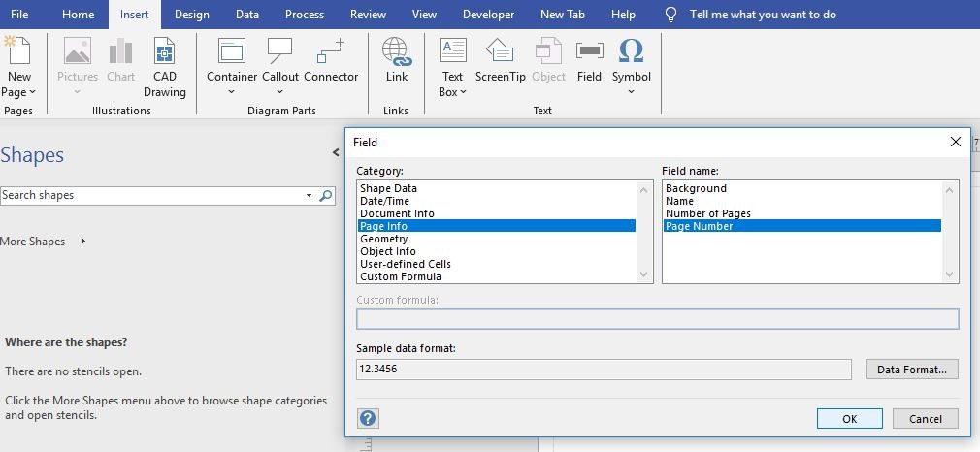The image size is (980, 452).
Task: Select Page Info category
Action: click(497, 226)
